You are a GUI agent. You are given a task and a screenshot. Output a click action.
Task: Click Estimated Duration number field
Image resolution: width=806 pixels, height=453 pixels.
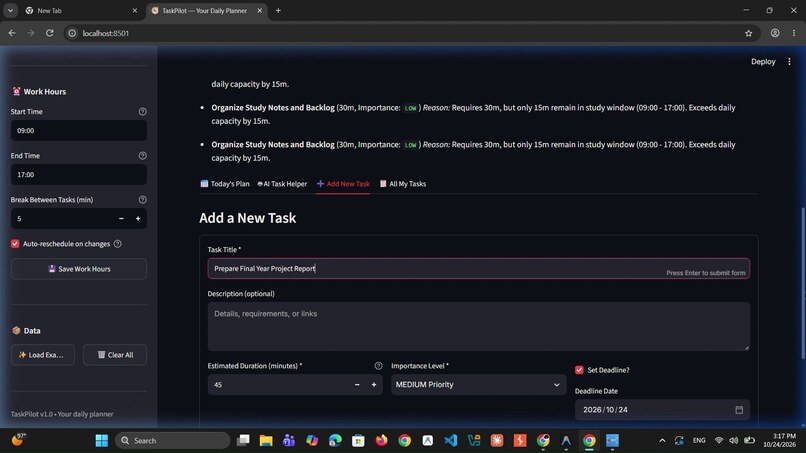pos(279,385)
